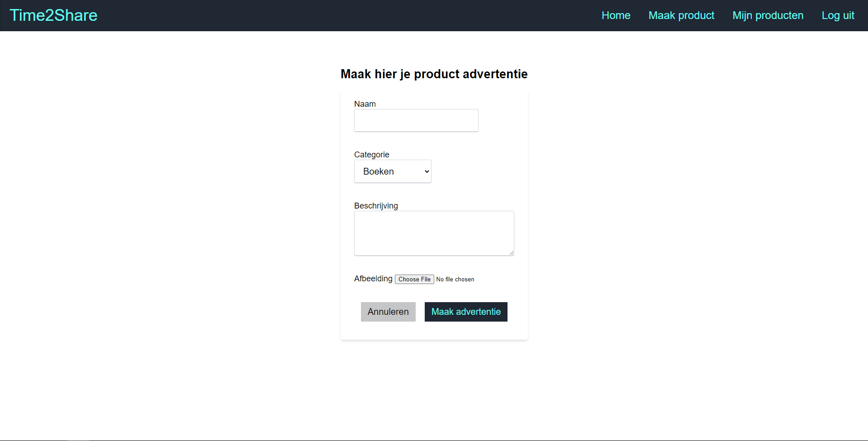Viewport: 868px width, 441px height.
Task: Click the Choose File button
Action: pos(414,279)
